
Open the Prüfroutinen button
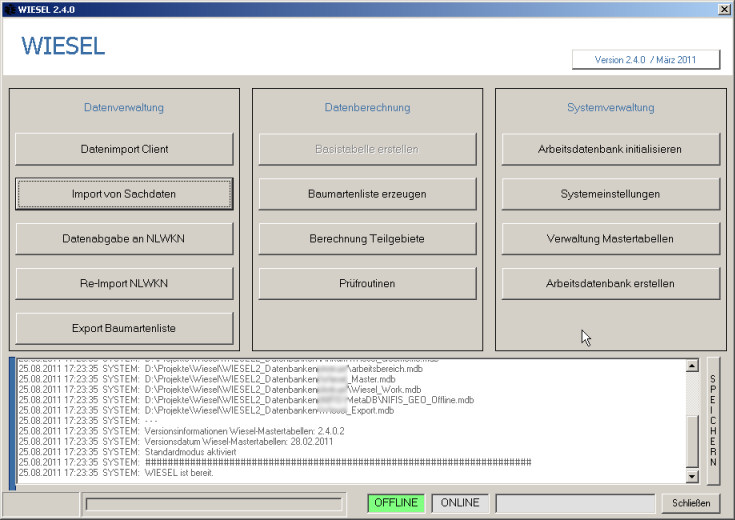pos(367,284)
